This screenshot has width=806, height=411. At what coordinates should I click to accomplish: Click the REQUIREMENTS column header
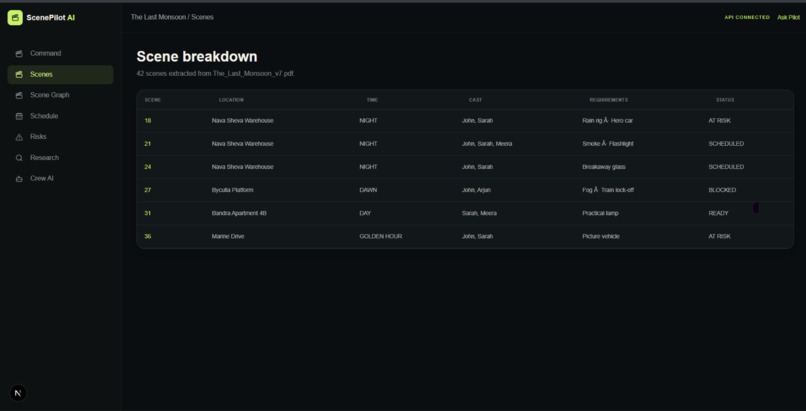(x=609, y=100)
